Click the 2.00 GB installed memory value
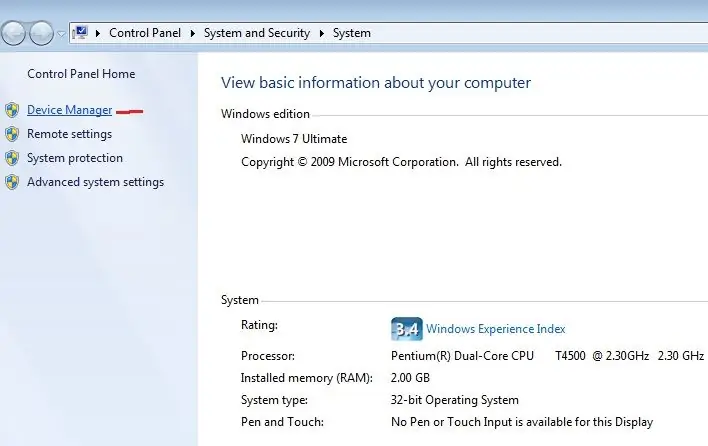The image size is (708, 446). pos(410,378)
